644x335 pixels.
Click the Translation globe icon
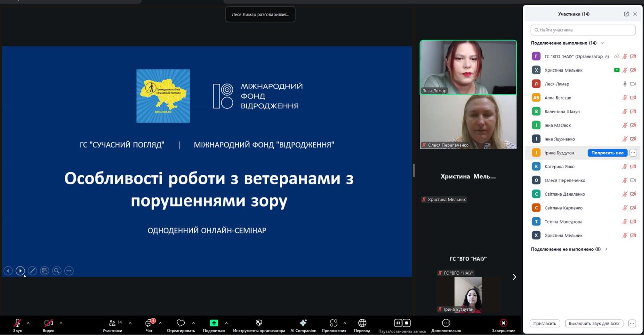[362, 323]
